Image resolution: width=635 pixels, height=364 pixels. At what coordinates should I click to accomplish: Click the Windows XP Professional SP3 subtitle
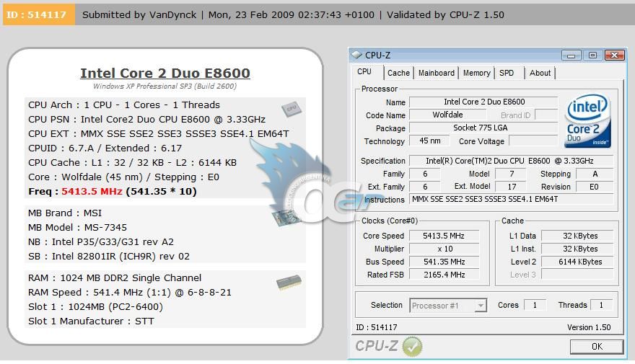click(165, 86)
